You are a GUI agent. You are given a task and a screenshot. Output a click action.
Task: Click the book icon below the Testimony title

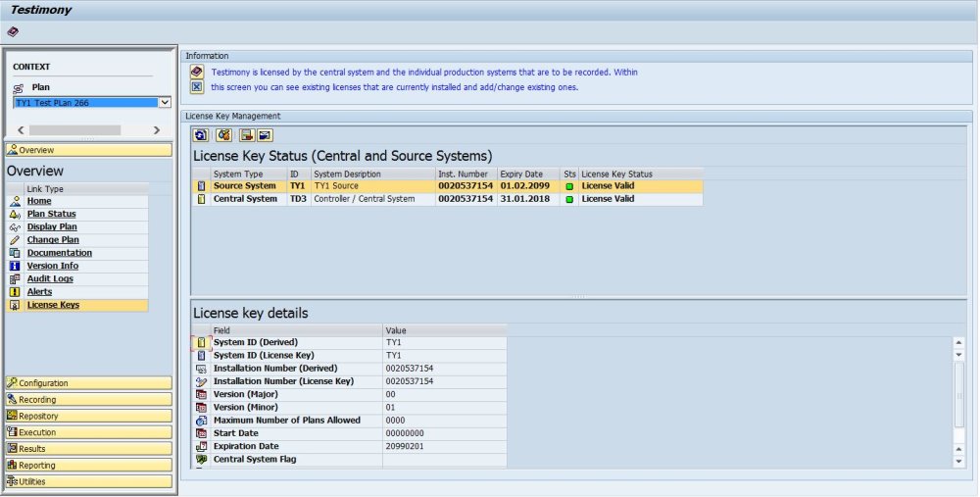(x=13, y=31)
